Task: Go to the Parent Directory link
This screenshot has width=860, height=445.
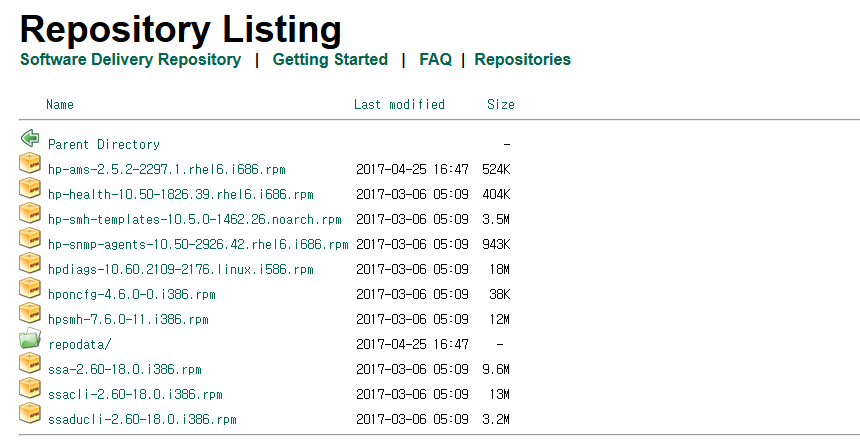Action: (104, 144)
